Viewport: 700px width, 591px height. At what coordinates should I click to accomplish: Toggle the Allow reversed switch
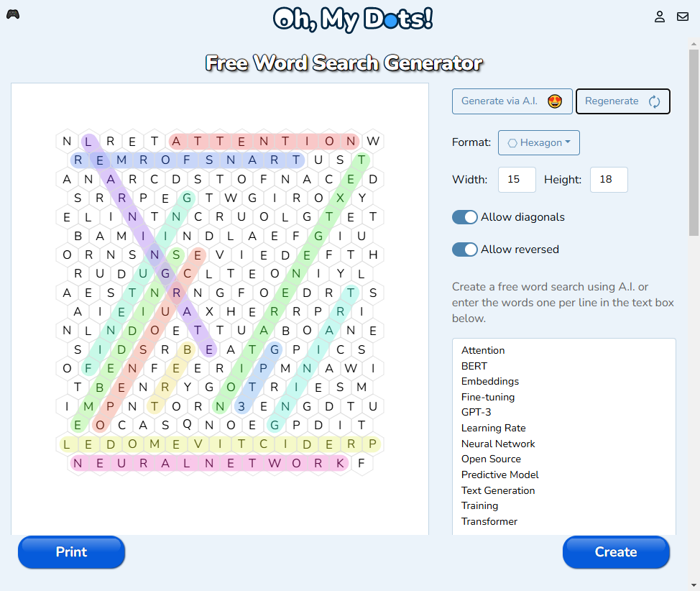click(465, 249)
